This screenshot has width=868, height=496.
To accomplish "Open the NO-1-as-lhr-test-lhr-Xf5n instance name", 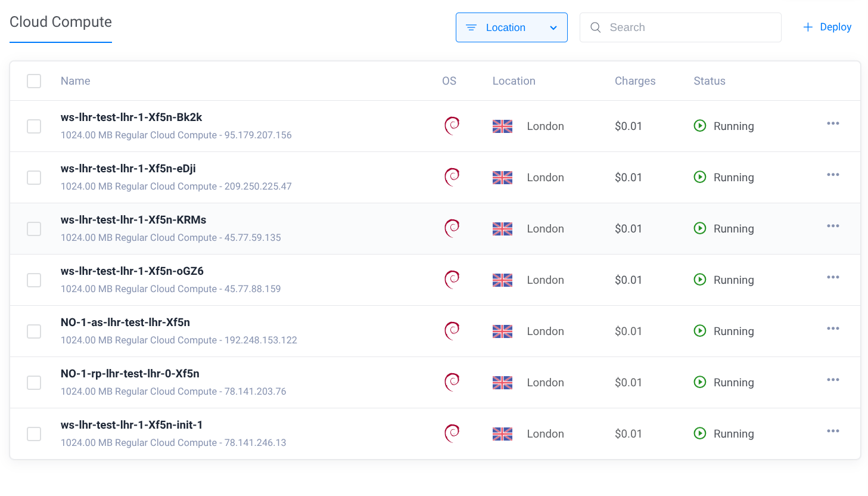I will coord(125,323).
